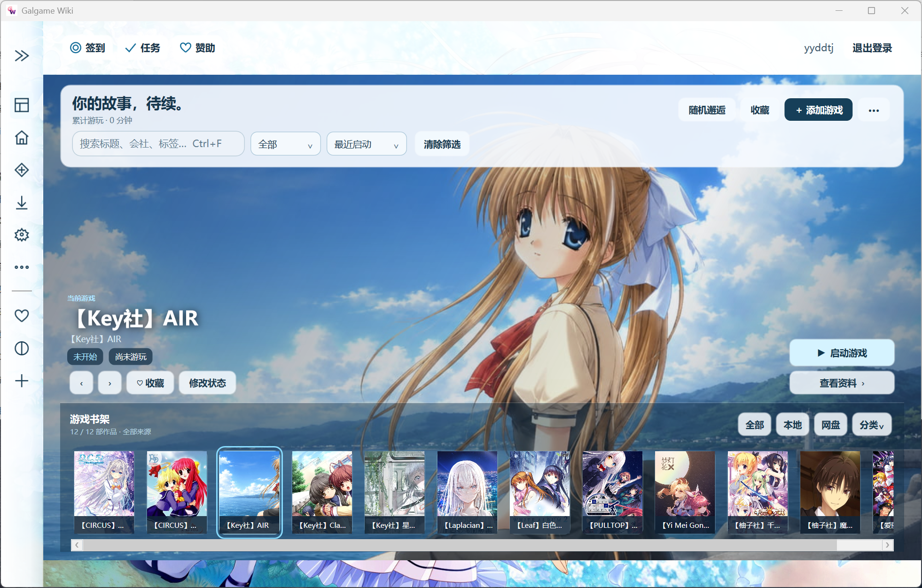This screenshot has width=922, height=588.
Task: Toggle theme with half-circle sidebar icon
Action: coord(22,348)
